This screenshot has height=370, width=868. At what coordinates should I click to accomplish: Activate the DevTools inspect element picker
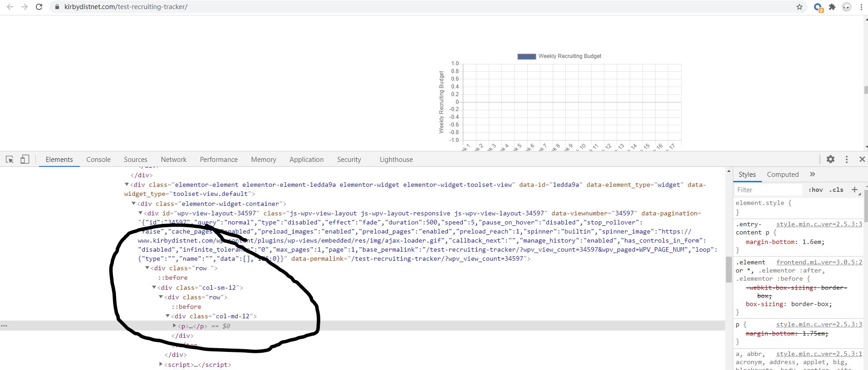click(x=10, y=159)
